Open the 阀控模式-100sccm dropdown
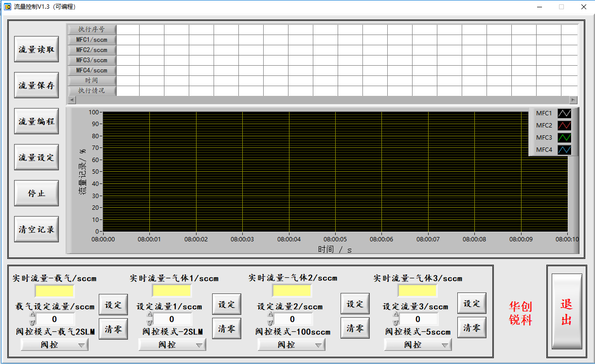595x364 pixels. (x=291, y=345)
